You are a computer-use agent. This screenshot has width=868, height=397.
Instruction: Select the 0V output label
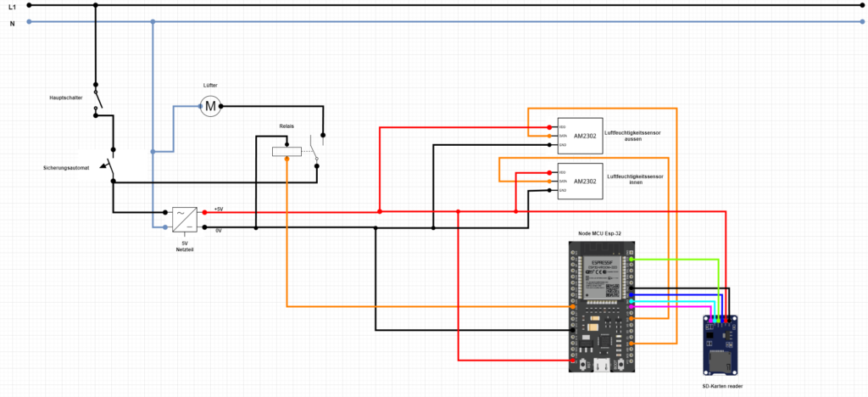coord(219,229)
